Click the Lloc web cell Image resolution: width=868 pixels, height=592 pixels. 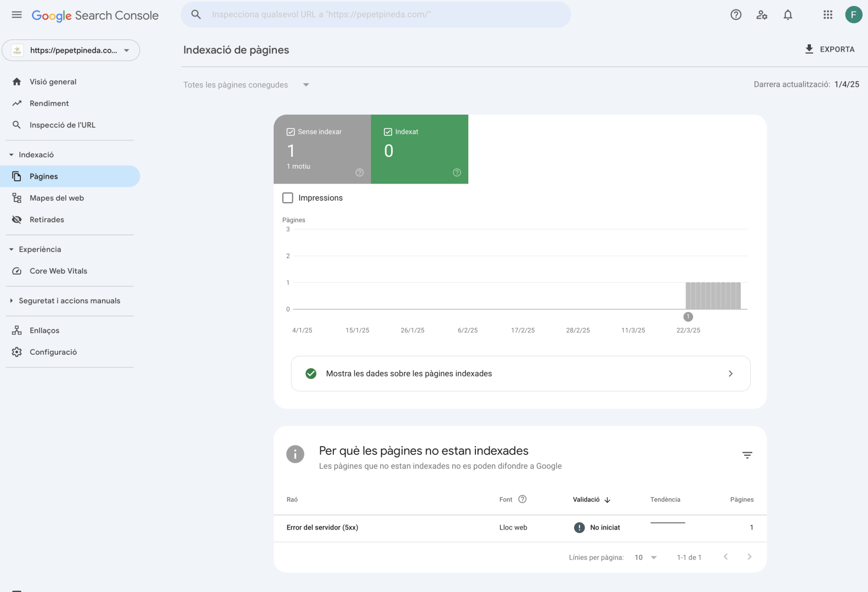513,527
